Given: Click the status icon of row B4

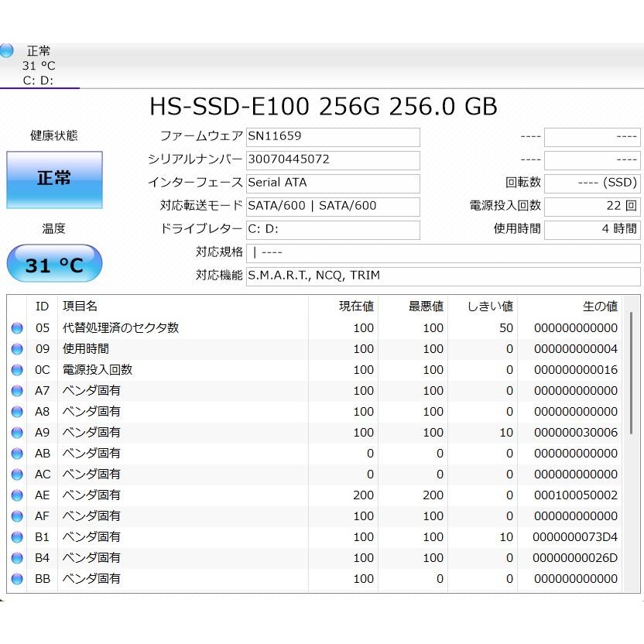Looking at the screenshot, I should coord(17,558).
